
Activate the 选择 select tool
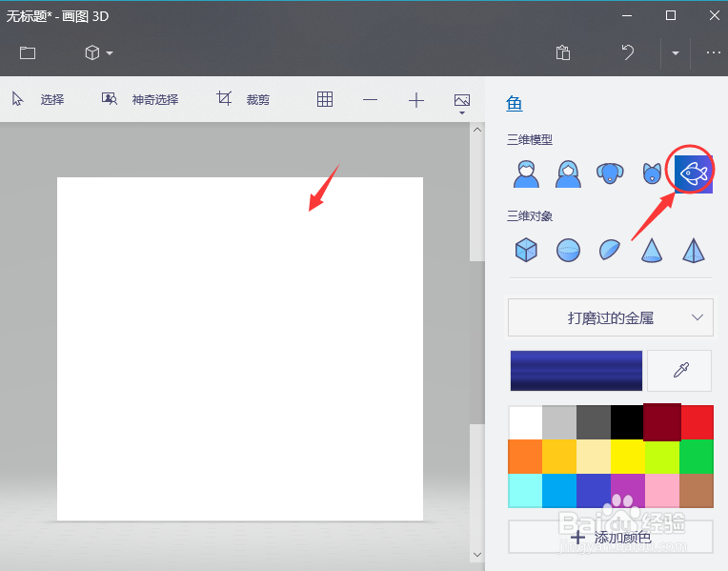tap(38, 99)
